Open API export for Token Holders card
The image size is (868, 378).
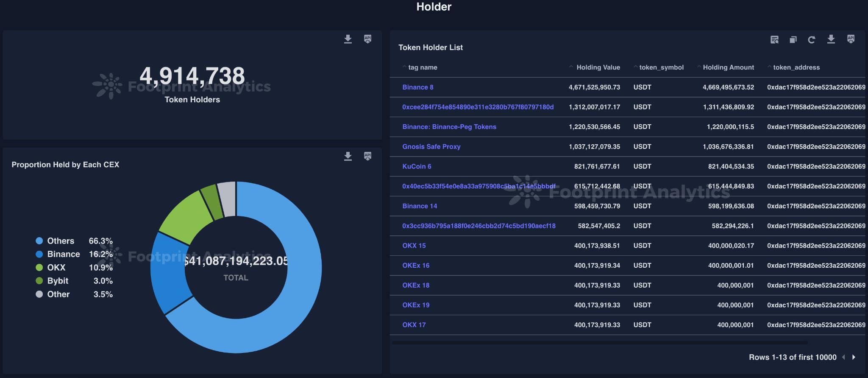point(367,39)
